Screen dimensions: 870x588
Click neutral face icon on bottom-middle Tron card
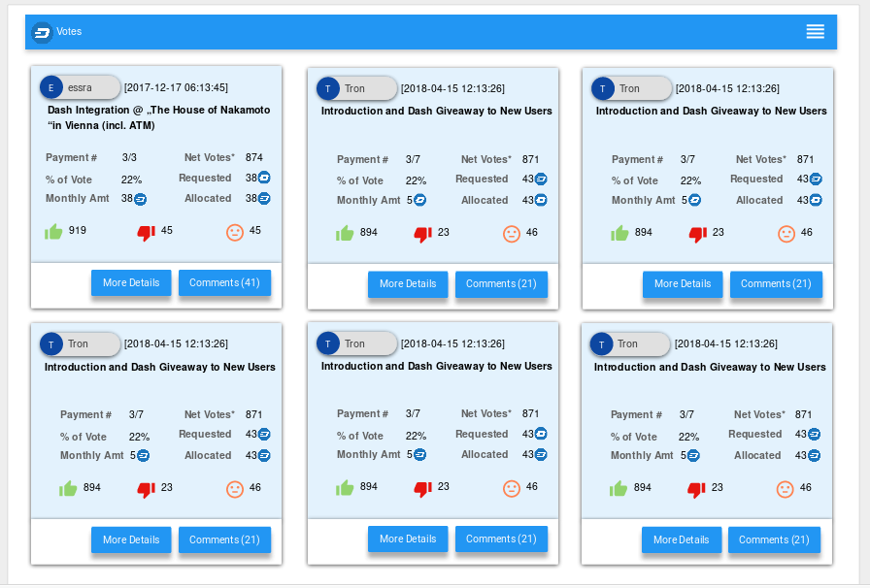(x=512, y=488)
